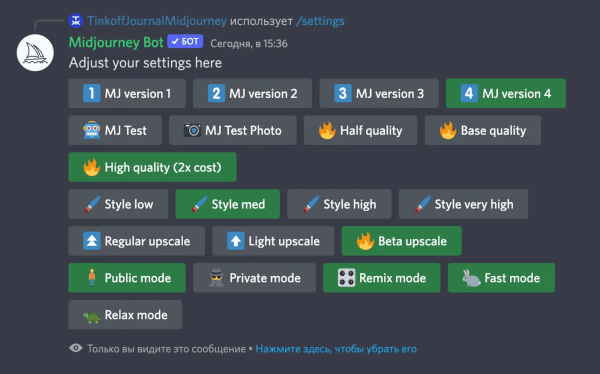Select MJ version 2 button
The width and height of the screenshot is (600, 374).
(x=253, y=93)
